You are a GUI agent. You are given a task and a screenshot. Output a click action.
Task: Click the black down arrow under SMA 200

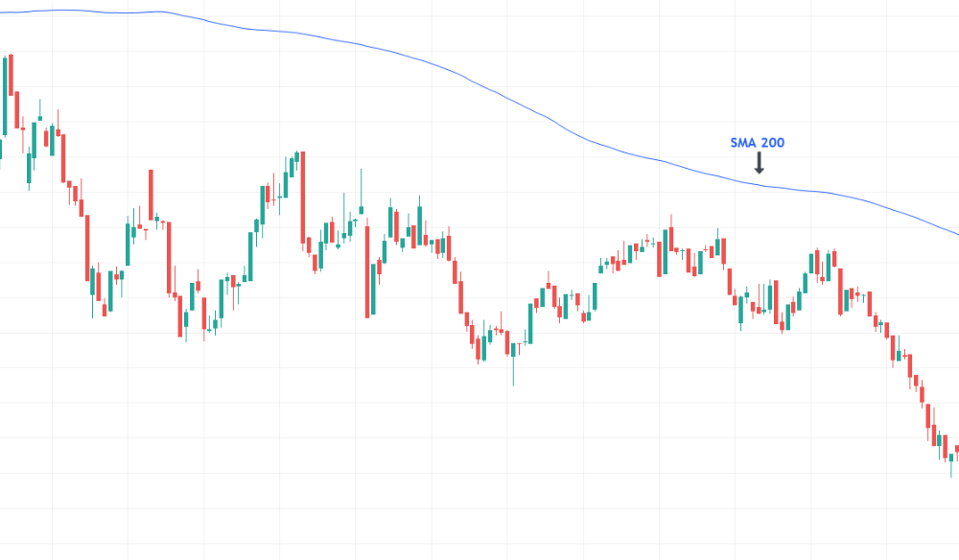(x=759, y=163)
